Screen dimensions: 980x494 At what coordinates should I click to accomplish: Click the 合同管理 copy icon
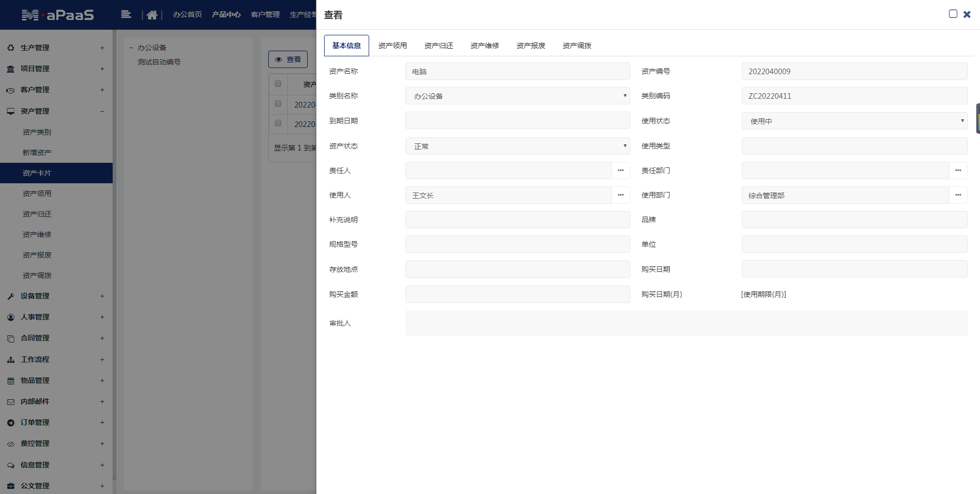tap(11, 338)
